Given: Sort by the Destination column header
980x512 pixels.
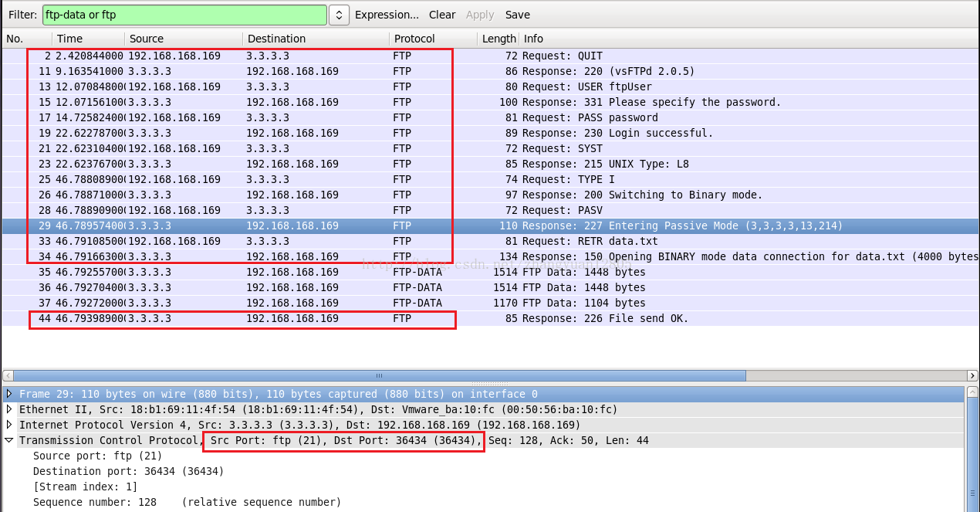Looking at the screenshot, I should 316,39.
